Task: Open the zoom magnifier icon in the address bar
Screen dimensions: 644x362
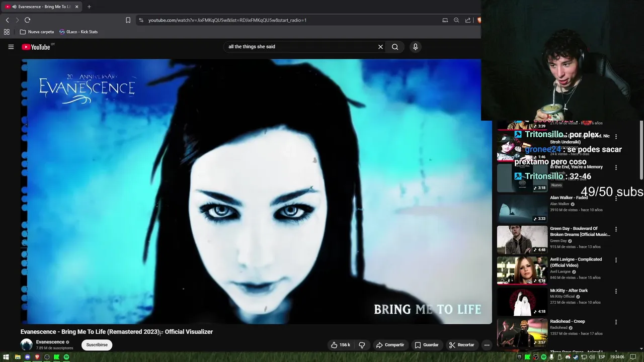Action: (456, 20)
